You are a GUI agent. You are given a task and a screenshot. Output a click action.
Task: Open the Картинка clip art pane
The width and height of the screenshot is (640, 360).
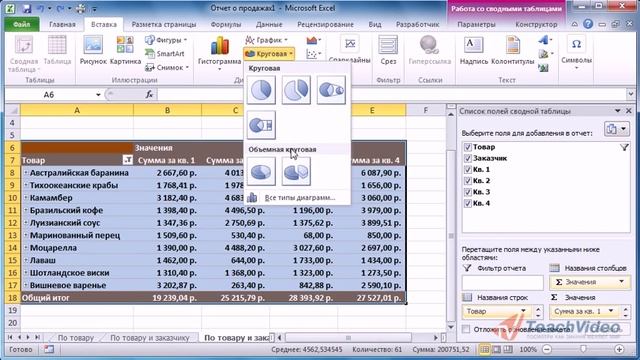[125, 51]
